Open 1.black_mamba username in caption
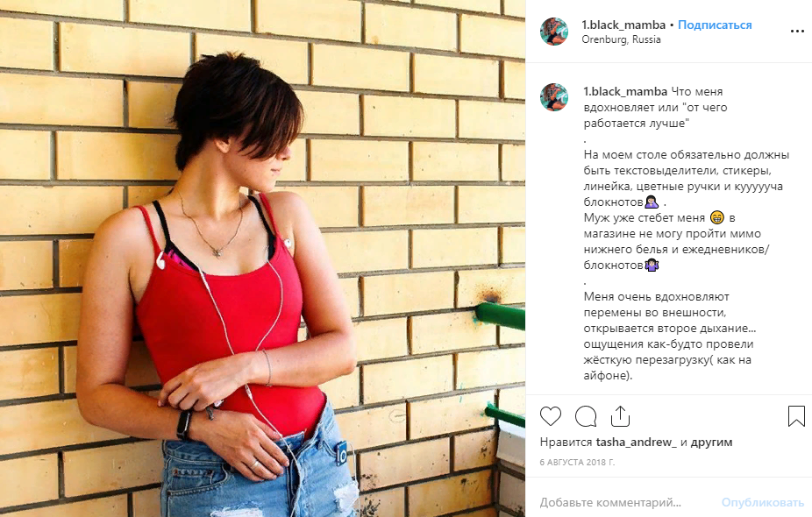The width and height of the screenshot is (812, 517). pos(625,92)
